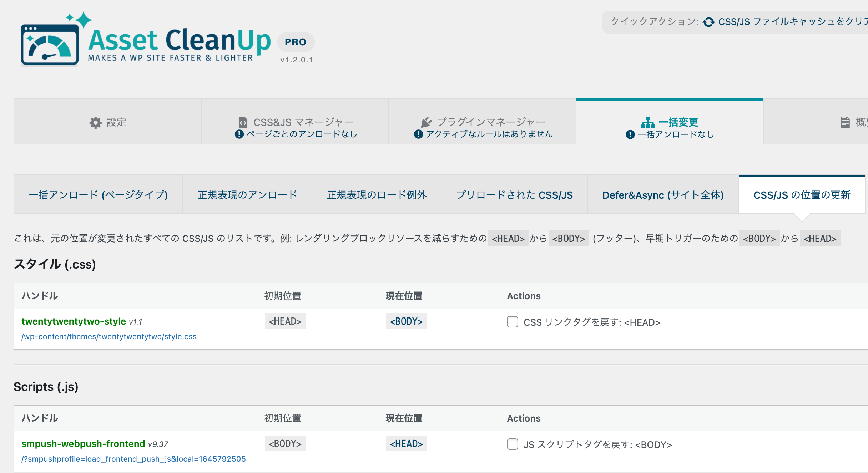Click the <BODY> initial position tag for smpush-webpush-frontend
868x473 pixels.
285,443
